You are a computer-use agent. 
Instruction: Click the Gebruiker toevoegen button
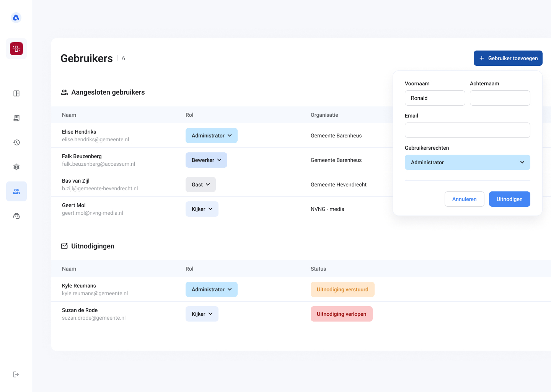coord(508,58)
